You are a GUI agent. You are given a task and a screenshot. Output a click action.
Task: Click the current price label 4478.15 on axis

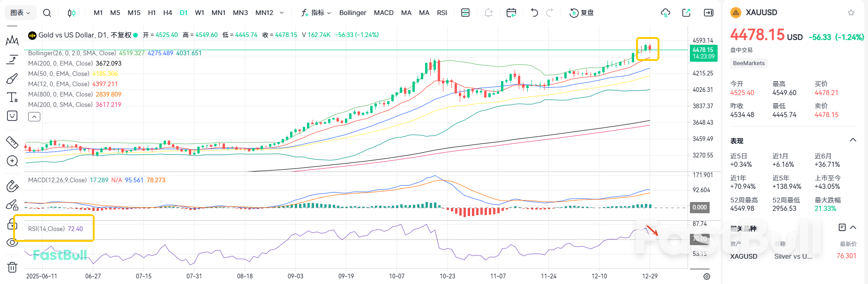703,53
